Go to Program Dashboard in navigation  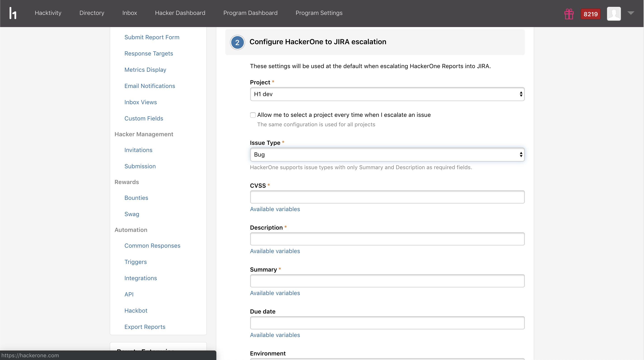pyautogui.click(x=250, y=13)
